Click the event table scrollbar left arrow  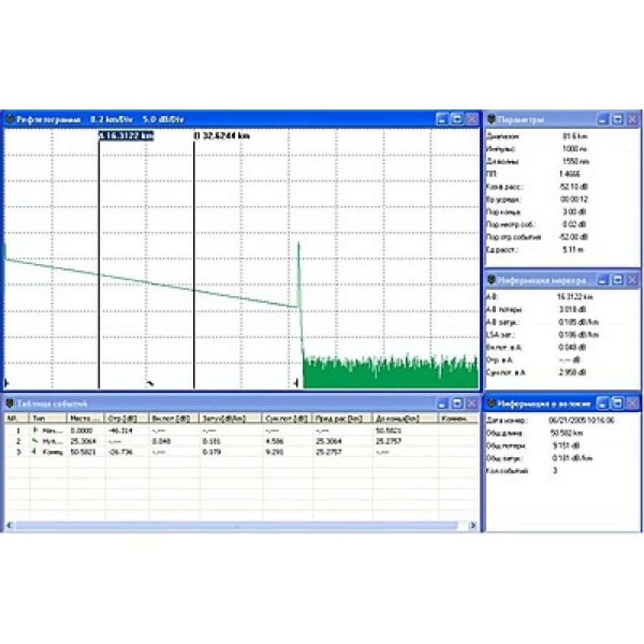(x=9, y=525)
